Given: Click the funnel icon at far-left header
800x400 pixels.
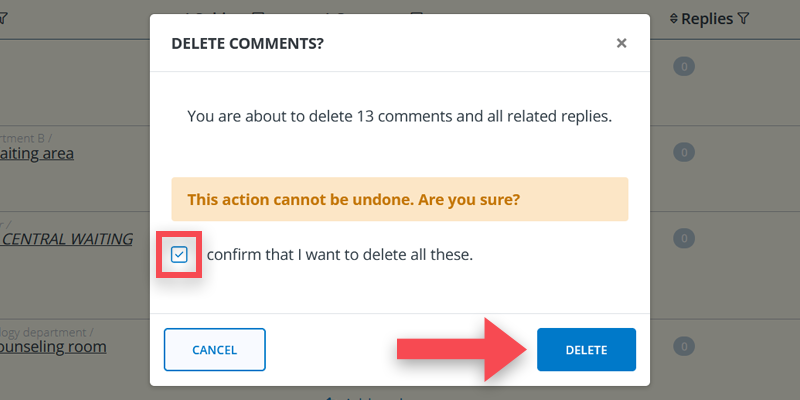Looking at the screenshot, I should coord(3,18).
